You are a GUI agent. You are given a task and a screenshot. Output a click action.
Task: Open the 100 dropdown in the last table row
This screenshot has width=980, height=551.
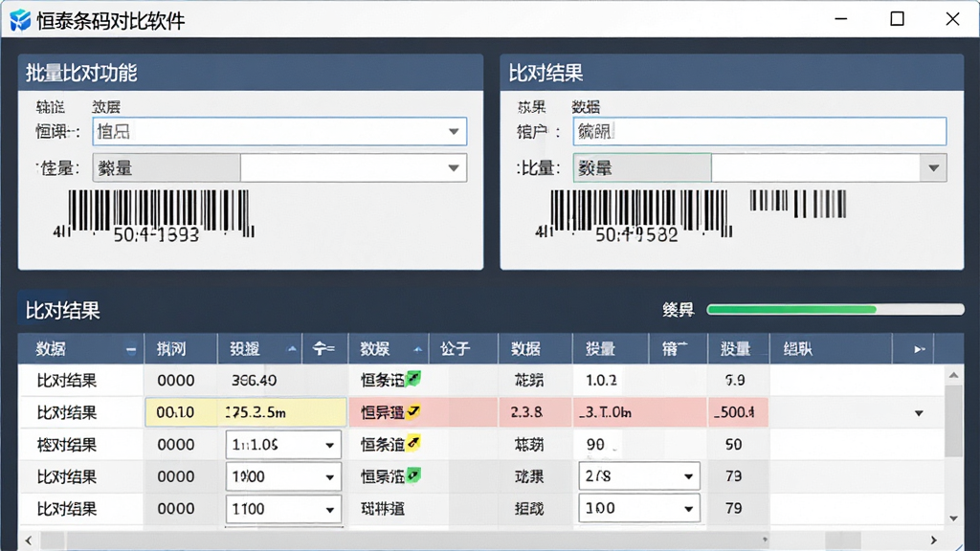(688, 509)
